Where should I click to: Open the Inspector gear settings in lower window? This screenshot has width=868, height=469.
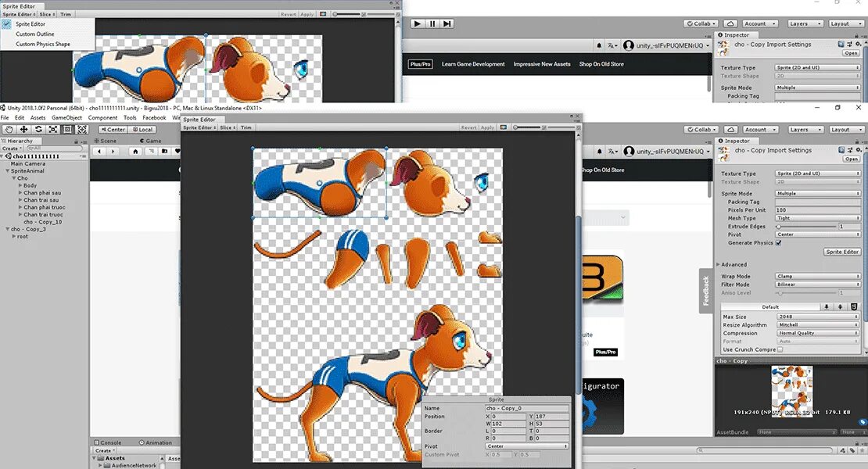859,150
